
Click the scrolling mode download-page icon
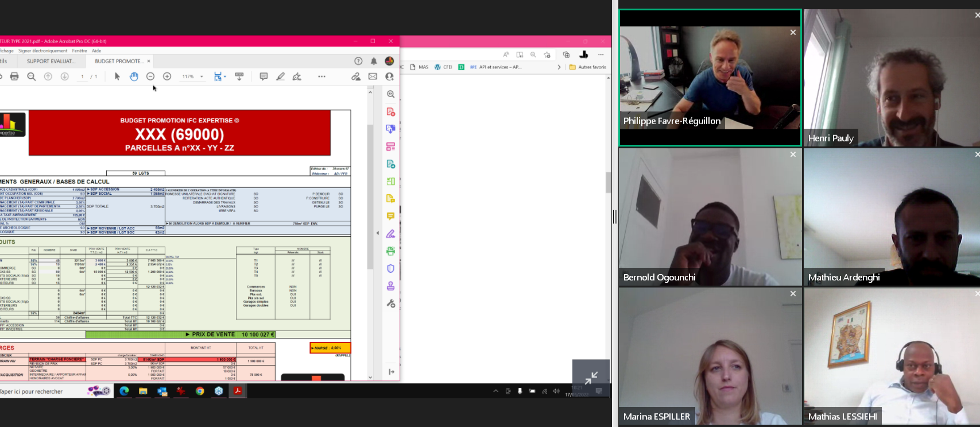(239, 76)
